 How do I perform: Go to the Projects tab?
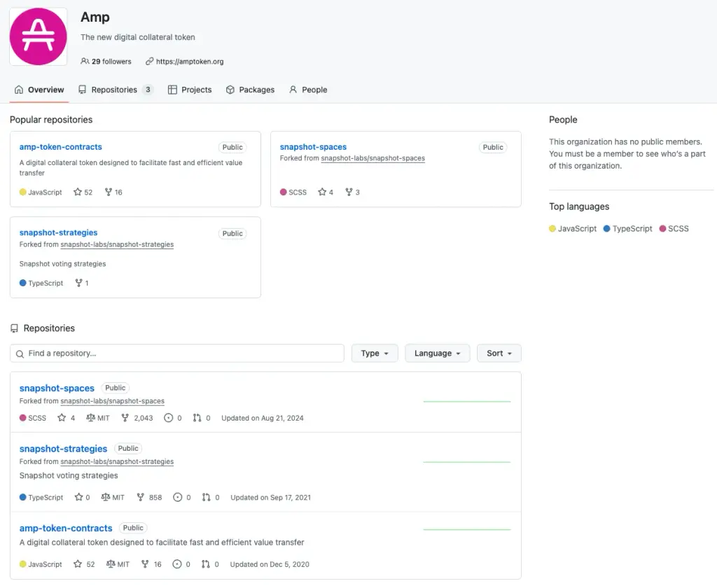(190, 90)
